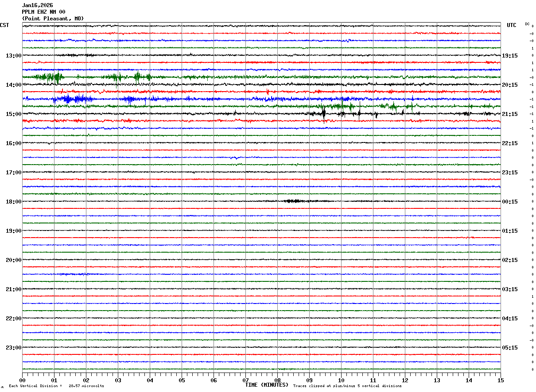Select the 15:00 CST time marker
The width and height of the screenshot is (536, 392).
tap(13, 114)
